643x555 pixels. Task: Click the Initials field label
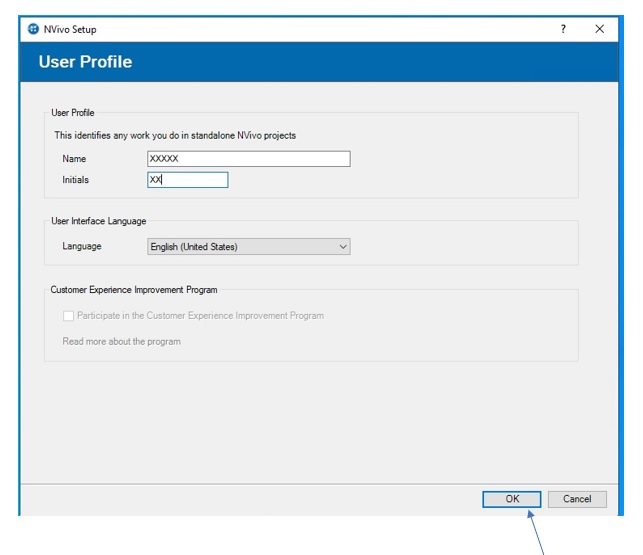pyautogui.click(x=75, y=180)
